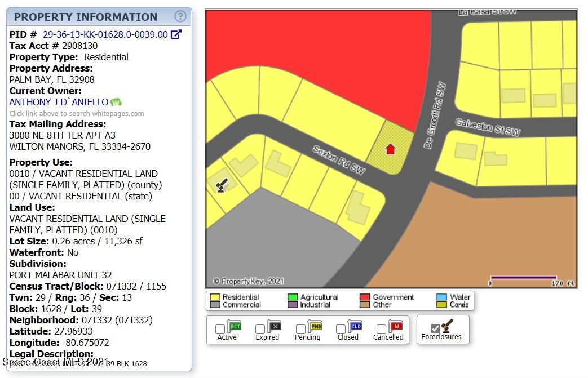Select the red house marker on map

tap(390, 149)
